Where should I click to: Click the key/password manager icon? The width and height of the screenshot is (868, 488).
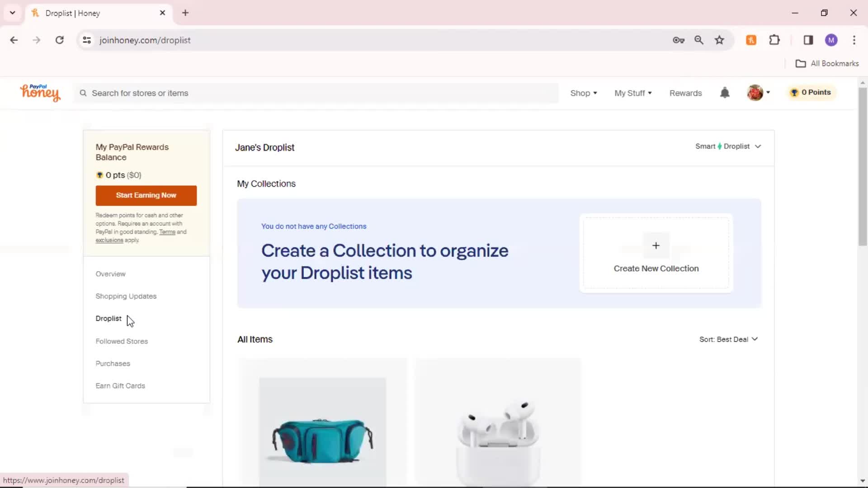679,40
